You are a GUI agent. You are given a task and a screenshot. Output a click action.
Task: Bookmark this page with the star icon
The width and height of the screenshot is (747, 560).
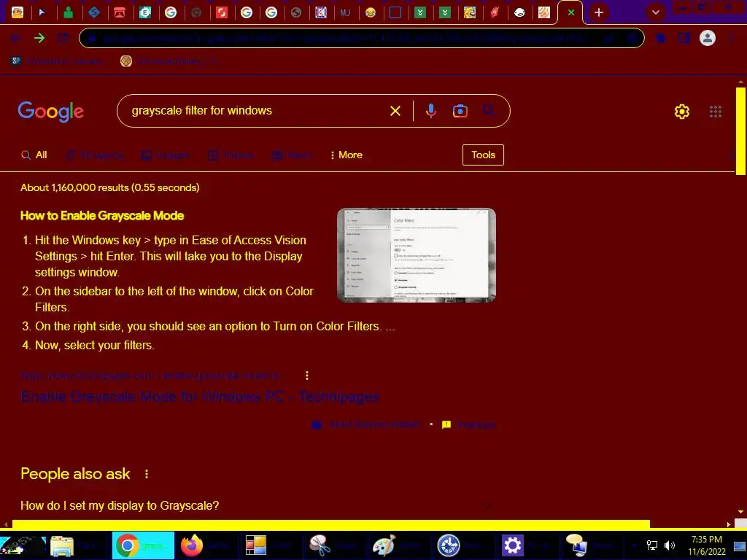[632, 38]
